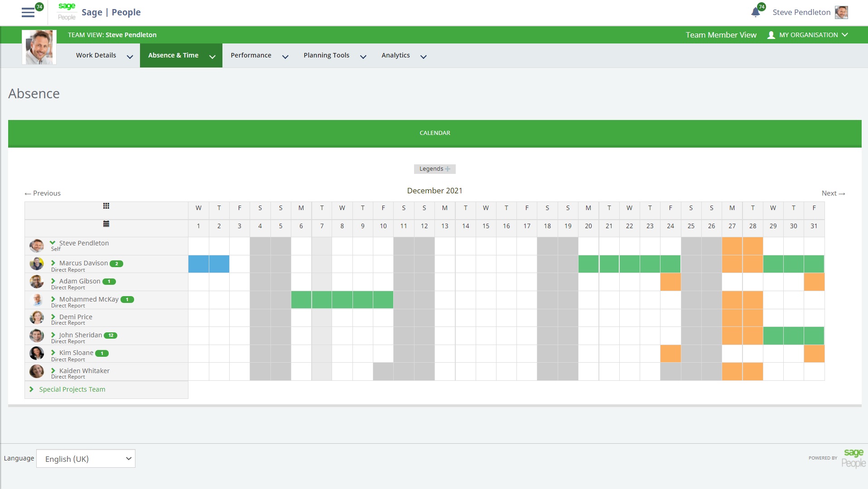Screen dimensions: 868x489
Task: Open the hamburger navigation menu
Action: pyautogui.click(x=28, y=12)
